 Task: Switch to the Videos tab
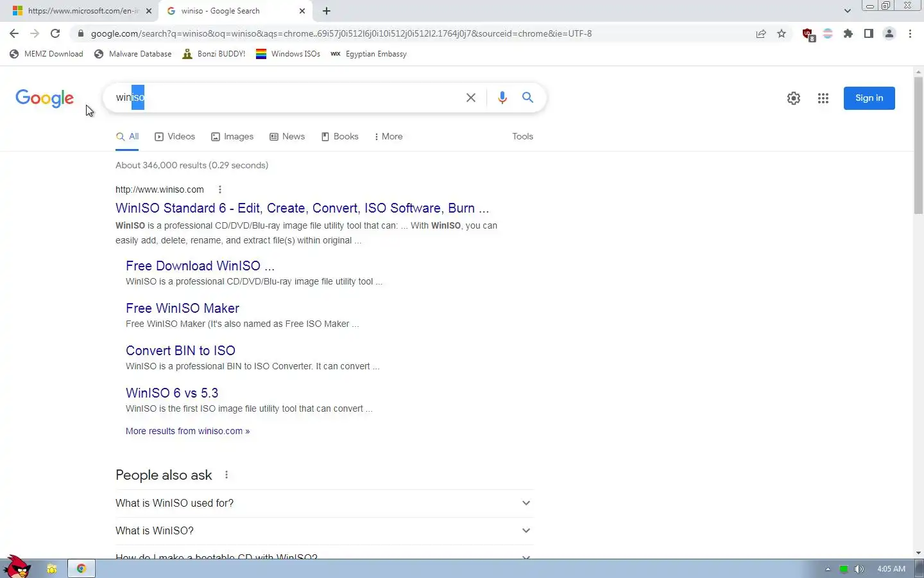coord(175,136)
